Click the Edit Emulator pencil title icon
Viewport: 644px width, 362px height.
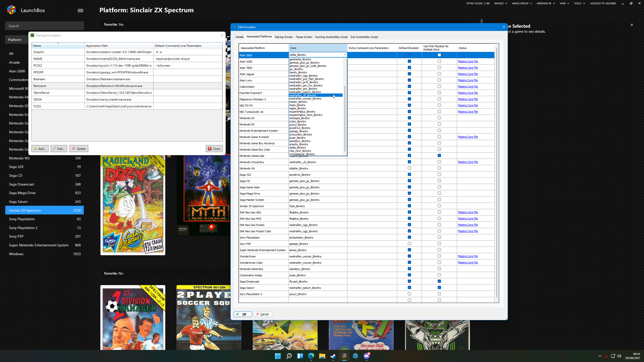(x=235, y=27)
